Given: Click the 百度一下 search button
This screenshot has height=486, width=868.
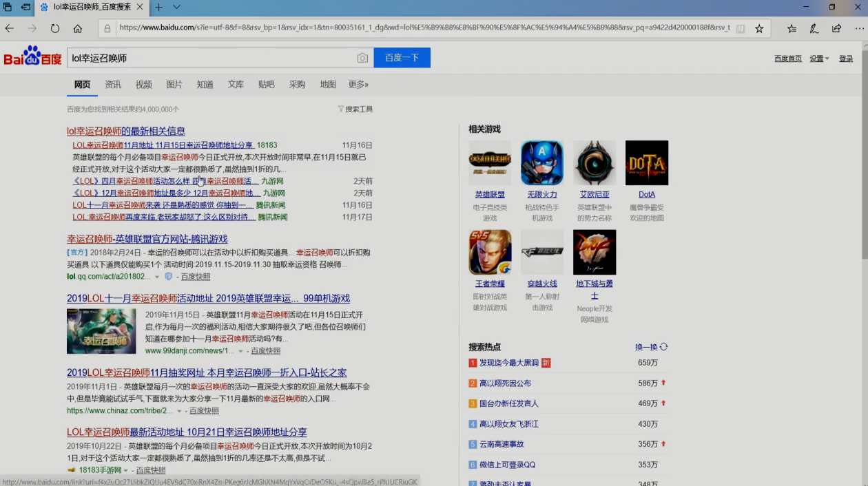Looking at the screenshot, I should [402, 58].
